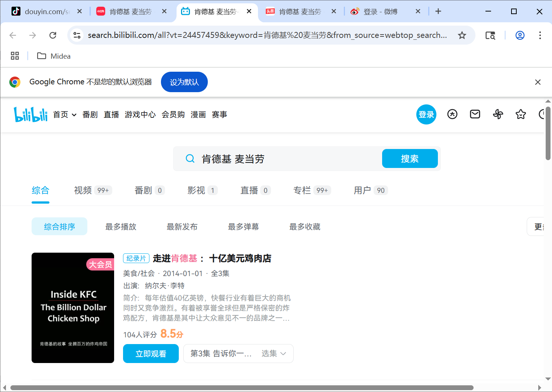Select the 影视 1 results tab
Image resolution: width=552 pixels, height=392 pixels.
(x=203, y=191)
